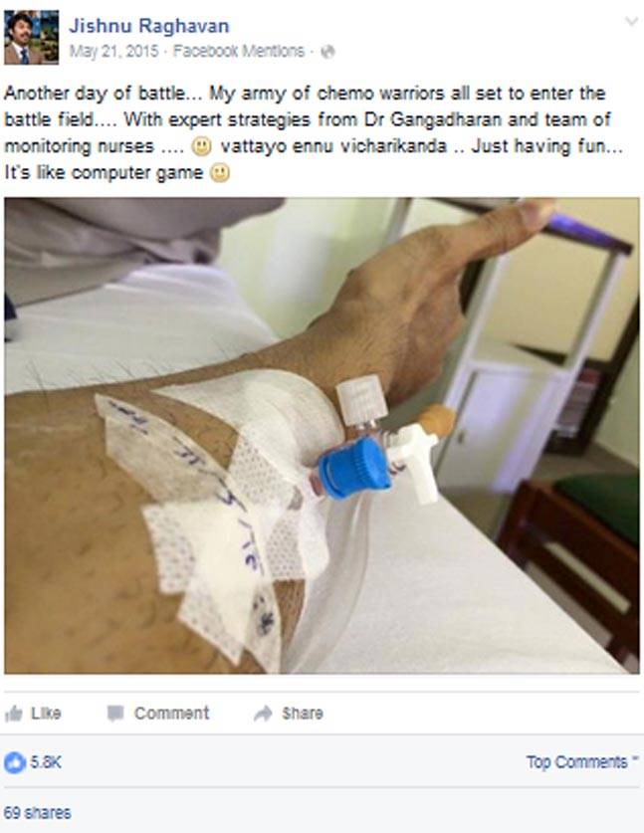Like the post via Like text
The width and height of the screenshot is (644, 833).
[x=46, y=713]
